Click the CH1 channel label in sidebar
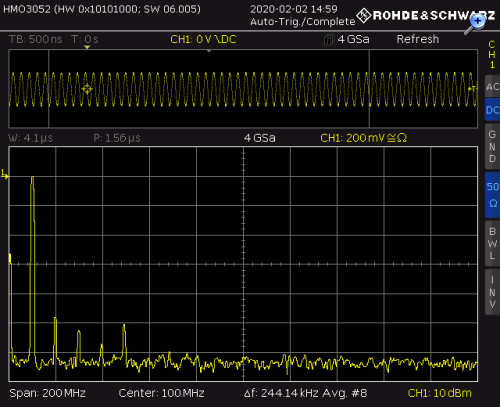The height and width of the screenshot is (407, 500). (x=492, y=55)
